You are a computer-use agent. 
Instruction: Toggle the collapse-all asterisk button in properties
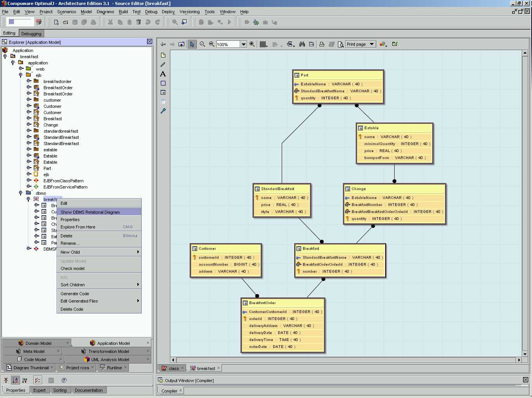[6, 380]
